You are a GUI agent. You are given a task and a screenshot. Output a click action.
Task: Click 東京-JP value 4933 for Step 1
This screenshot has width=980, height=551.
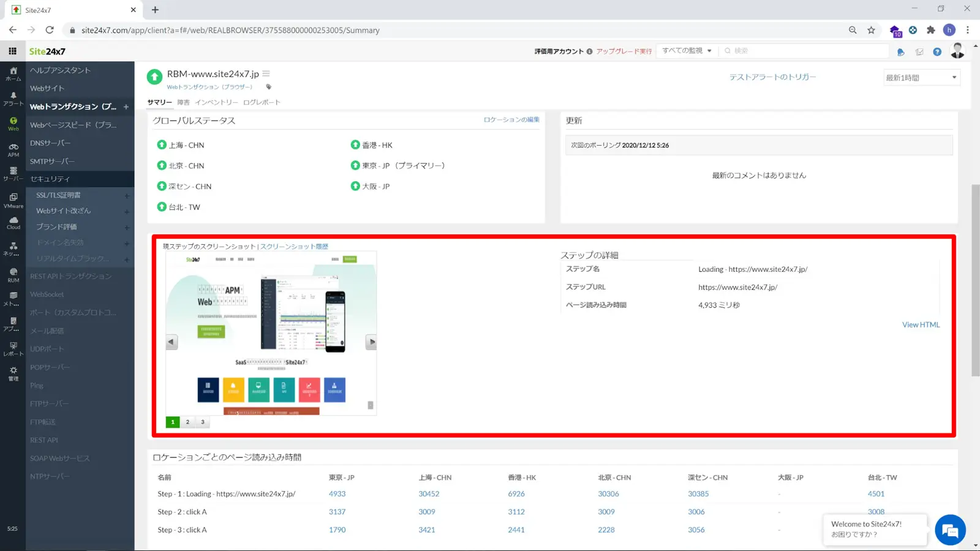337,493
